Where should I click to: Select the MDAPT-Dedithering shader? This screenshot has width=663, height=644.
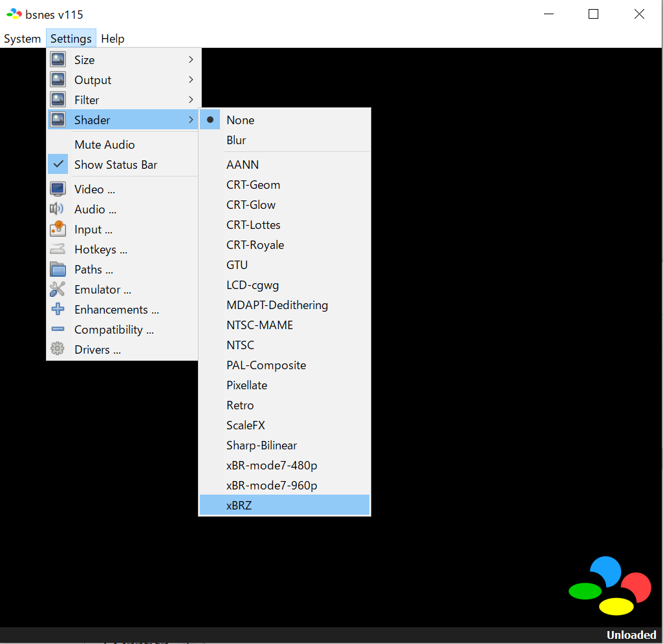click(285, 305)
